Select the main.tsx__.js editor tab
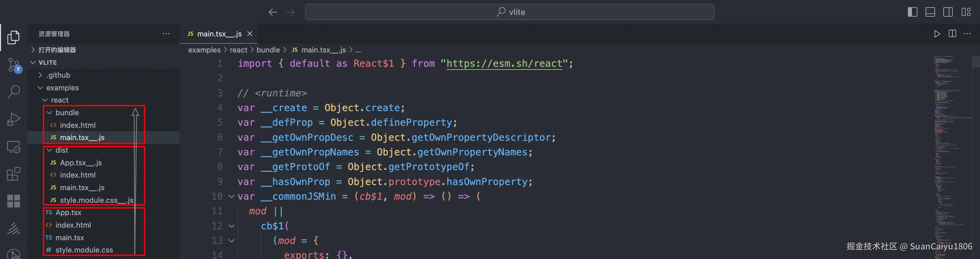980x259 pixels. point(218,34)
